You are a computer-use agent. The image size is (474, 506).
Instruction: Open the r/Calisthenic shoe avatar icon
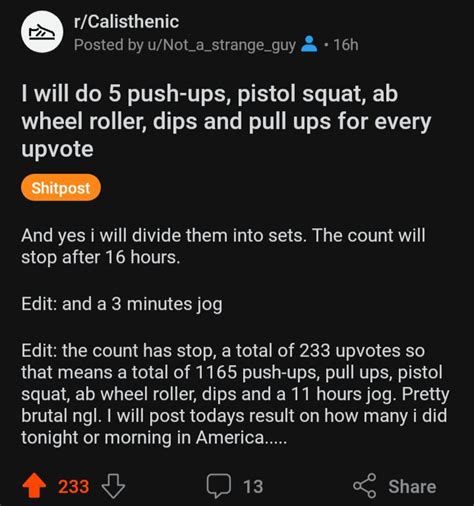42,32
